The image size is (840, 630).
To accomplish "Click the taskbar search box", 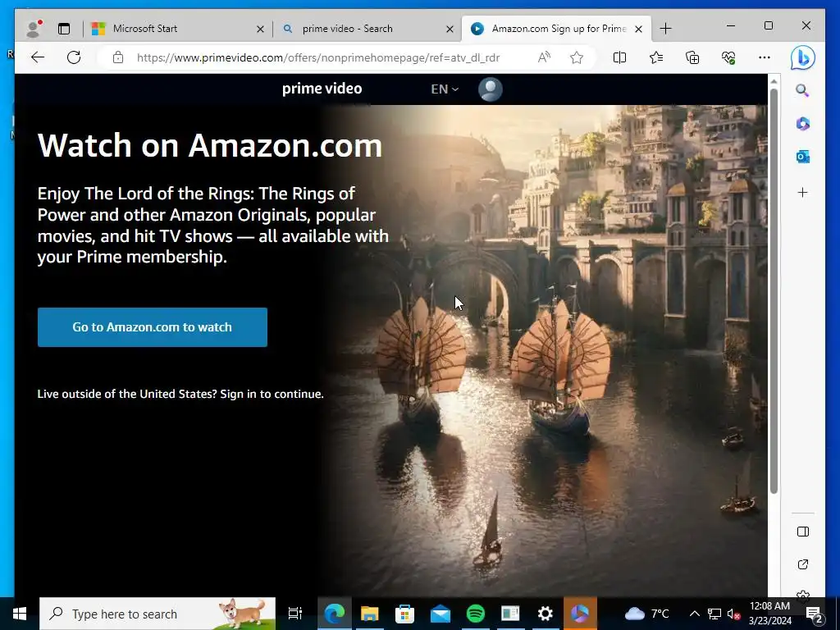I will click(x=157, y=614).
